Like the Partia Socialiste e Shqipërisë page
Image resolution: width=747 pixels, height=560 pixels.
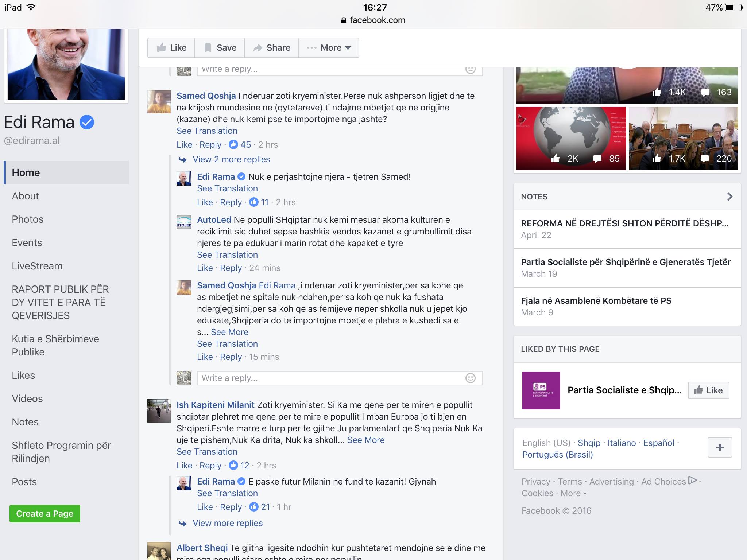click(x=708, y=390)
